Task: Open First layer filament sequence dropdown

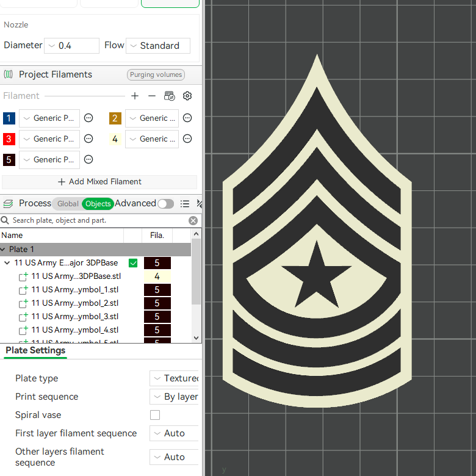Action: pyautogui.click(x=175, y=433)
